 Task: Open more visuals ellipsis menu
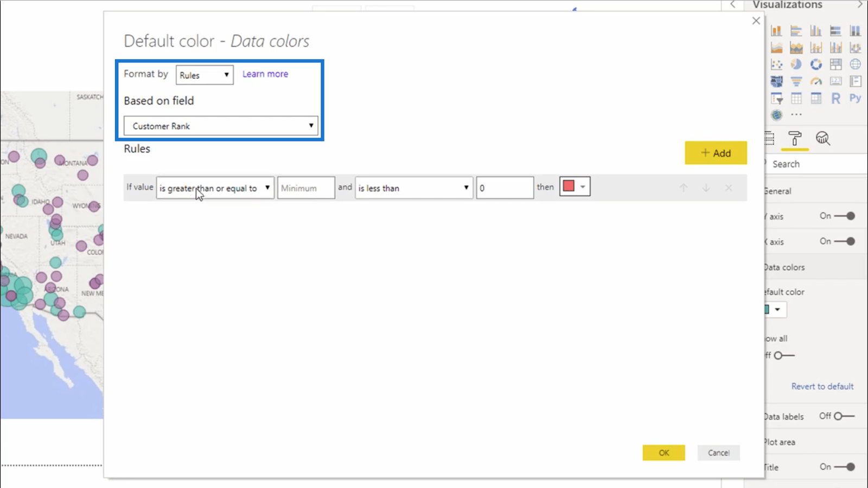[796, 115]
